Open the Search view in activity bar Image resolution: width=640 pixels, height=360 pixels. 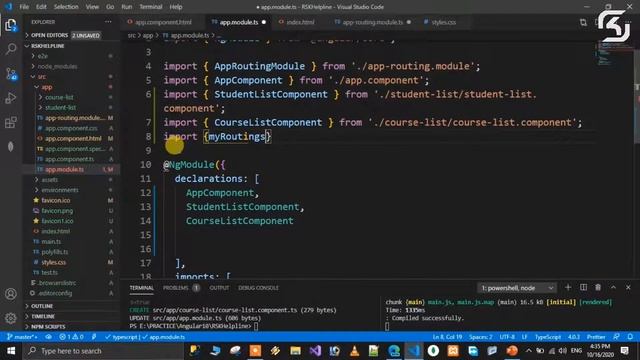click(x=11, y=49)
